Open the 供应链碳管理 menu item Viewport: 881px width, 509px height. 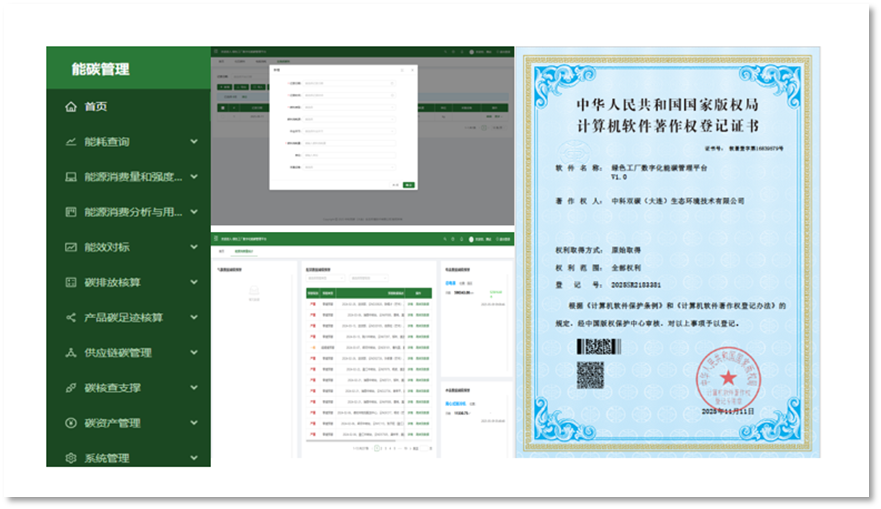118,353
